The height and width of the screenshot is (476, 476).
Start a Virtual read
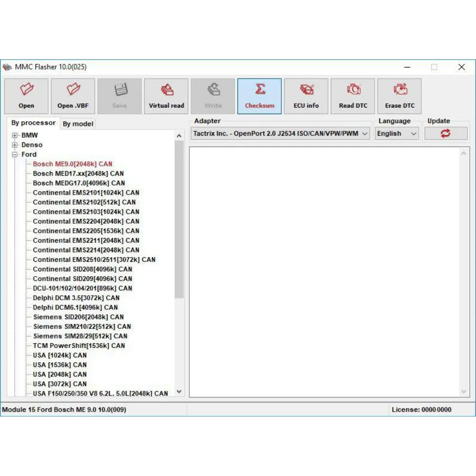(166, 96)
